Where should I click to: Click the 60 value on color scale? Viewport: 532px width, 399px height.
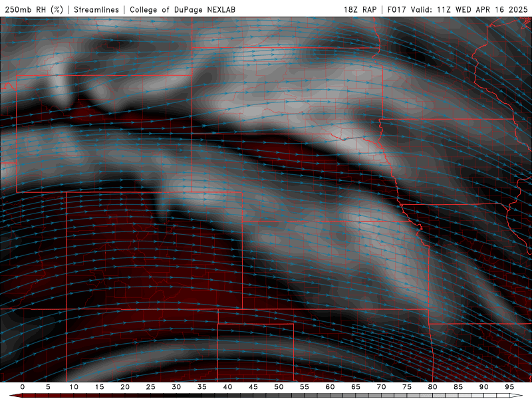pyautogui.click(x=330, y=387)
